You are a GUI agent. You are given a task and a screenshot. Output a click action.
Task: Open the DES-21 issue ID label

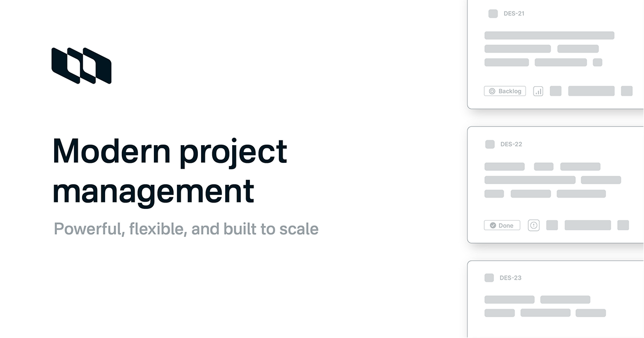(x=514, y=14)
